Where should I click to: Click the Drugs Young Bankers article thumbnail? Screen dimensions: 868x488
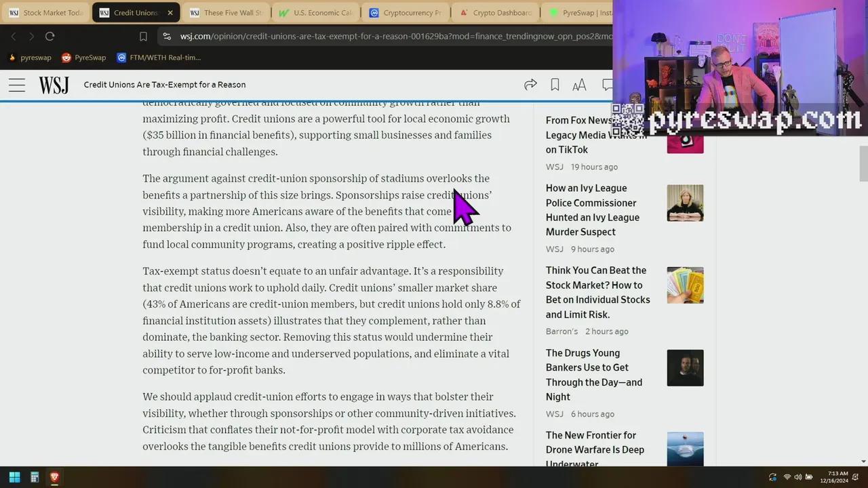[685, 368]
